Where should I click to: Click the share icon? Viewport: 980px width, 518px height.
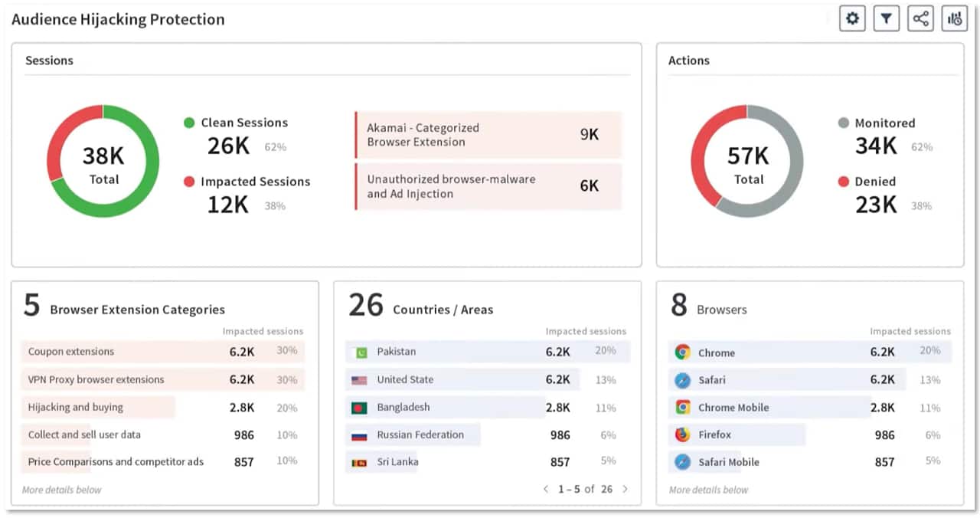[x=920, y=19]
